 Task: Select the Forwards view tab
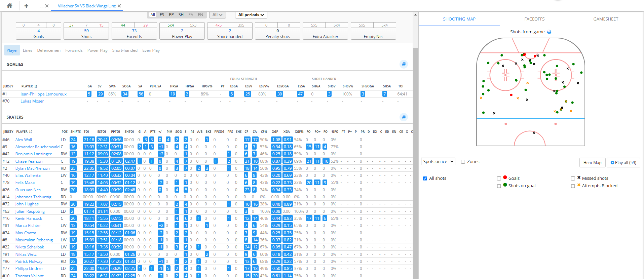pyautogui.click(x=74, y=50)
